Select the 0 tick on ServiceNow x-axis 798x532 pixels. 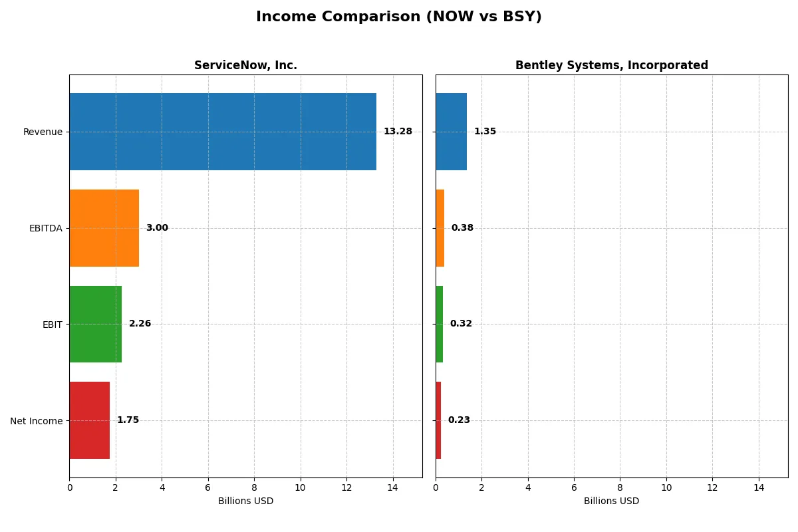69,487
